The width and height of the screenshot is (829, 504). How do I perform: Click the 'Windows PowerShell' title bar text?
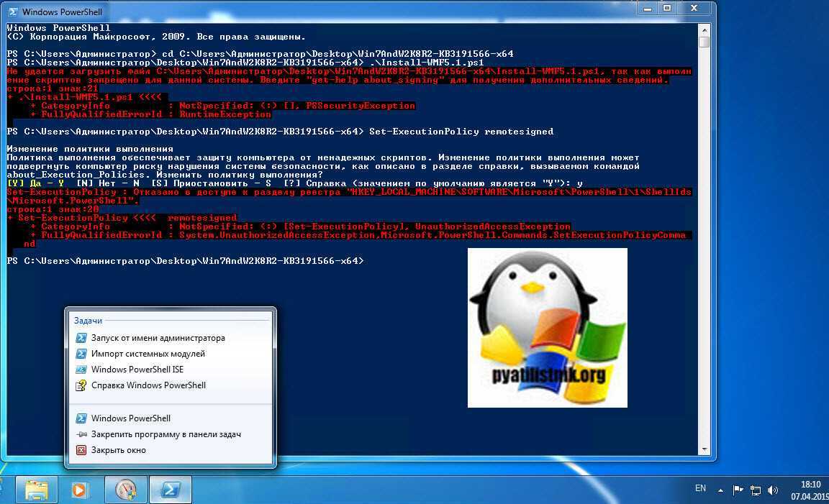pos(63,12)
